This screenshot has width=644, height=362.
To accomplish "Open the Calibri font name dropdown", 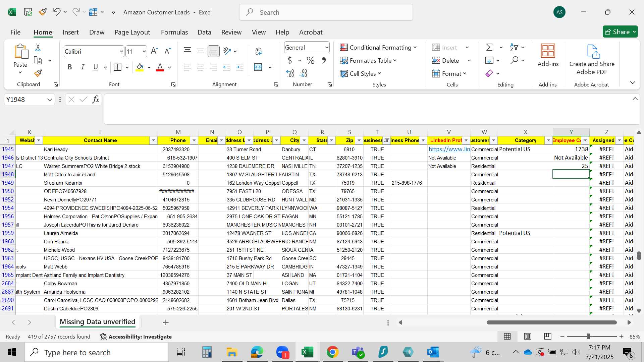I will tap(121, 52).
